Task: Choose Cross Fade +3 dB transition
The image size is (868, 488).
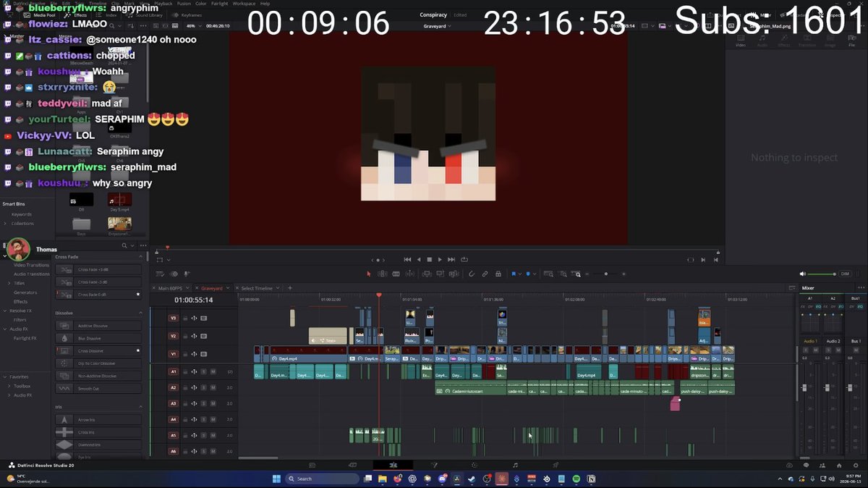Action: (x=98, y=269)
